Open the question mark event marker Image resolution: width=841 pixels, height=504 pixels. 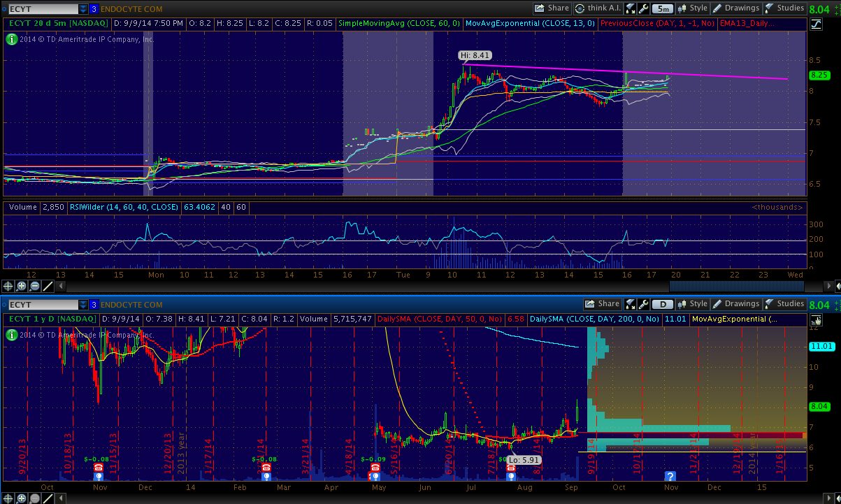(669, 476)
